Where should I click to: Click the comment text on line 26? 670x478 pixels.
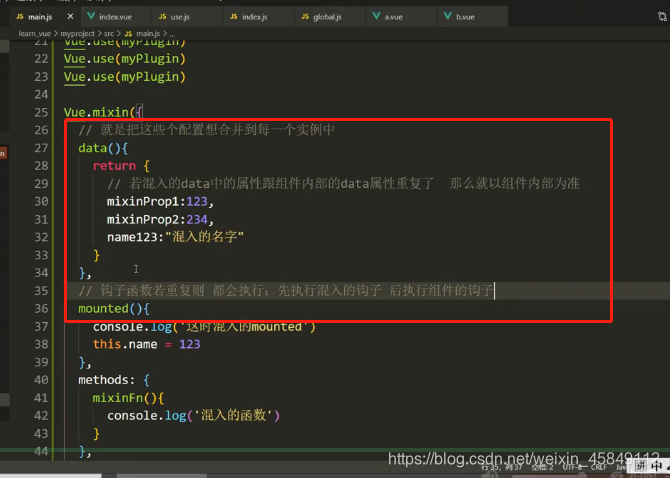click(207, 130)
